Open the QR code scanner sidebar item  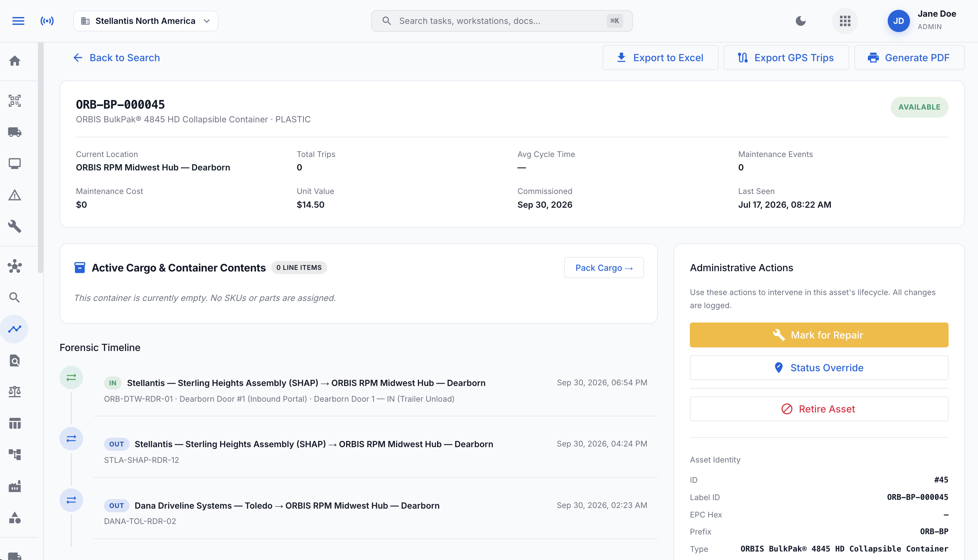coord(15,101)
